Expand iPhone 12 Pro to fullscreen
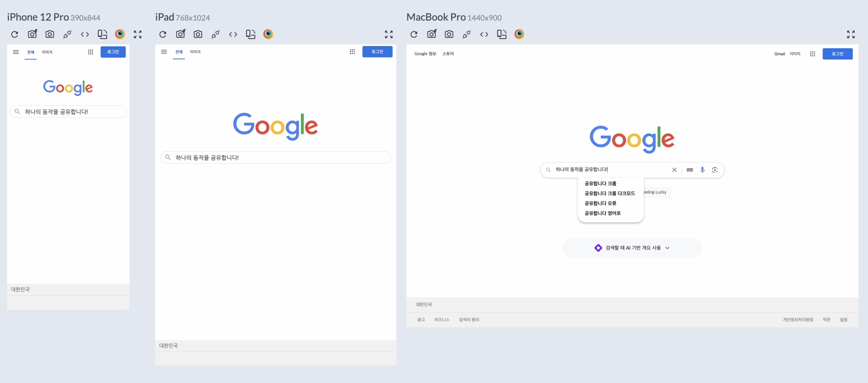The height and width of the screenshot is (383, 868). [x=138, y=34]
